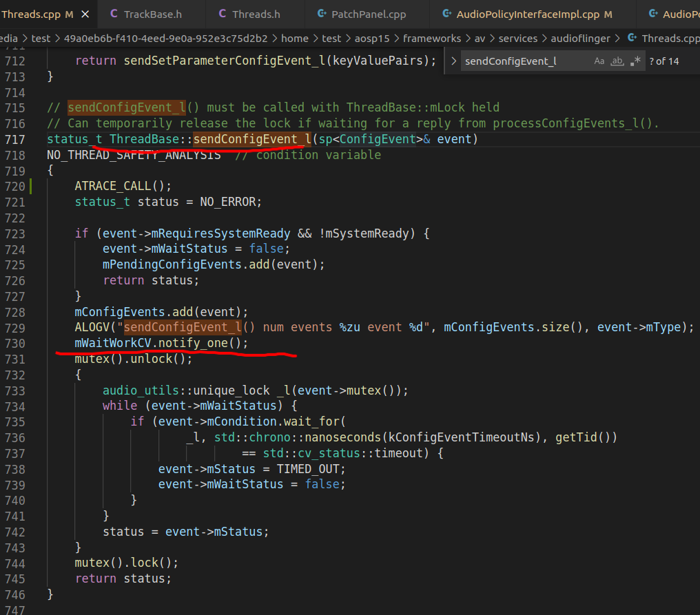Click 'ALOGV' on line 729
700x615 pixels.
(92, 327)
